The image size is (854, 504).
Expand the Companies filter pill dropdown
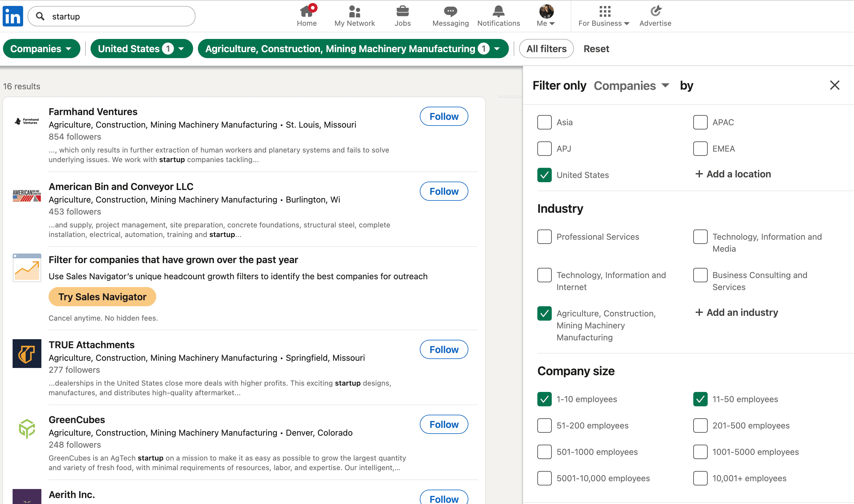pos(41,49)
